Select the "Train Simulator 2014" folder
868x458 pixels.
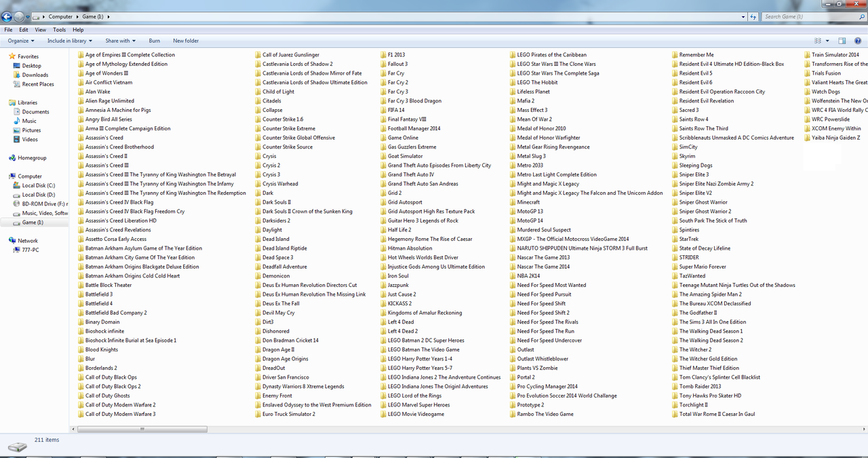click(831, 55)
